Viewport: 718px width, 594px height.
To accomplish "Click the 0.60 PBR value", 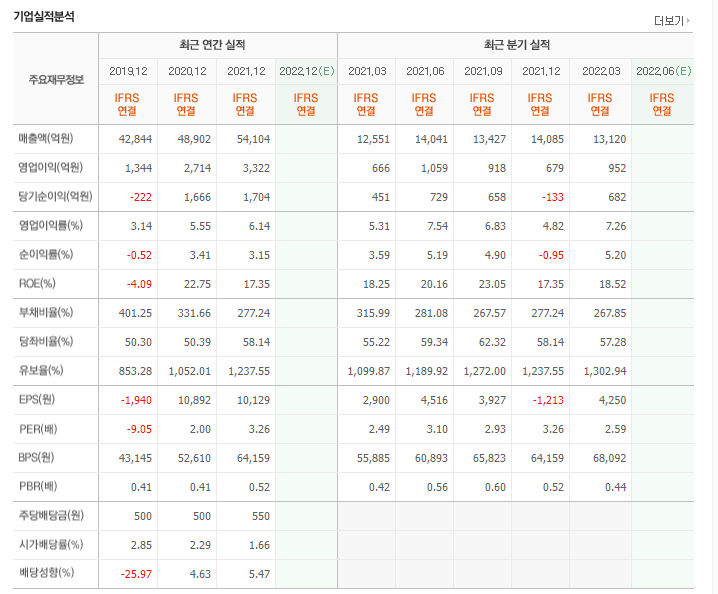I will [495, 487].
